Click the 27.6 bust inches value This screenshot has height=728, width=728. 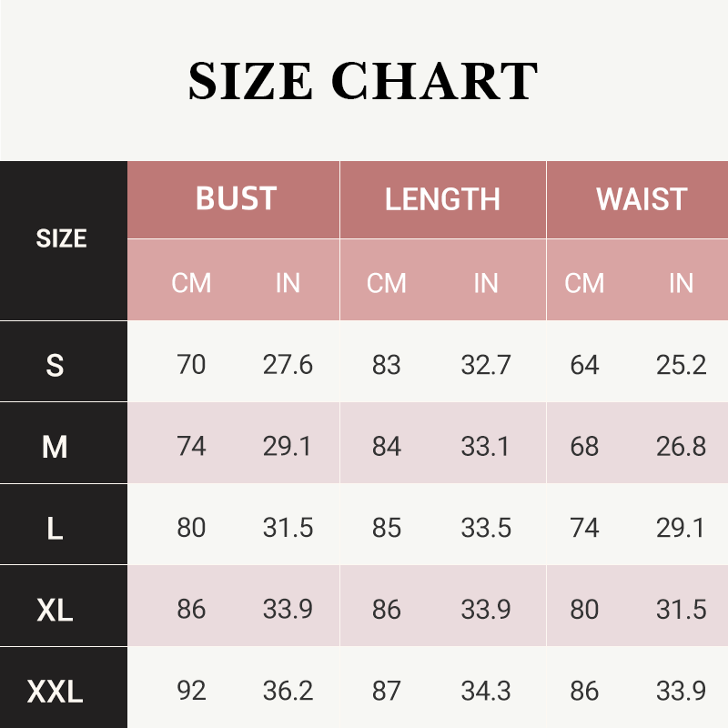click(288, 365)
